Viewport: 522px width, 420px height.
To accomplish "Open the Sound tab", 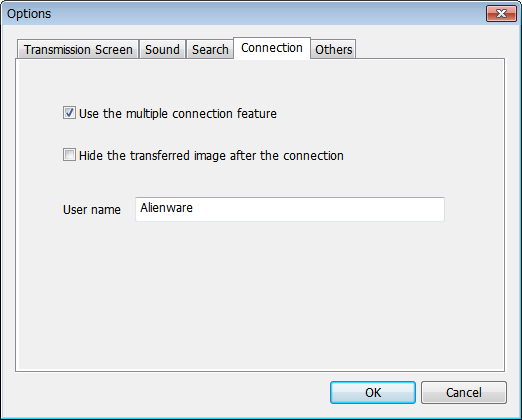I will (162, 49).
